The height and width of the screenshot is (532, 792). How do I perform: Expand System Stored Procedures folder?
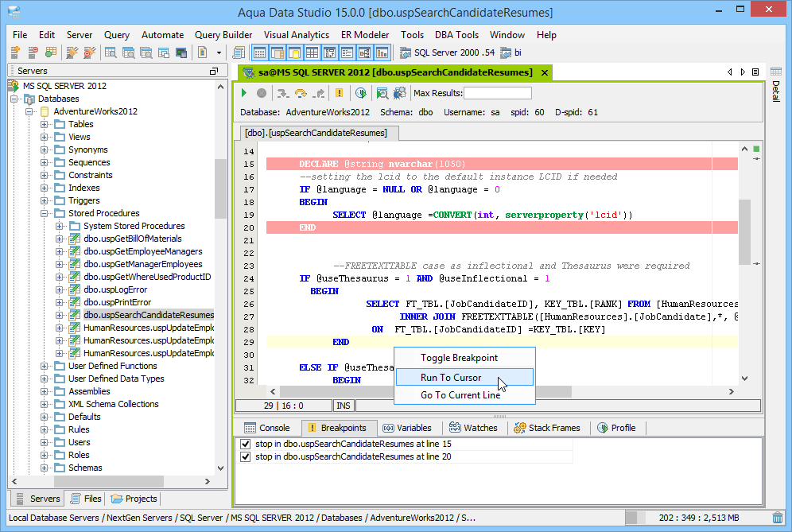(x=59, y=227)
